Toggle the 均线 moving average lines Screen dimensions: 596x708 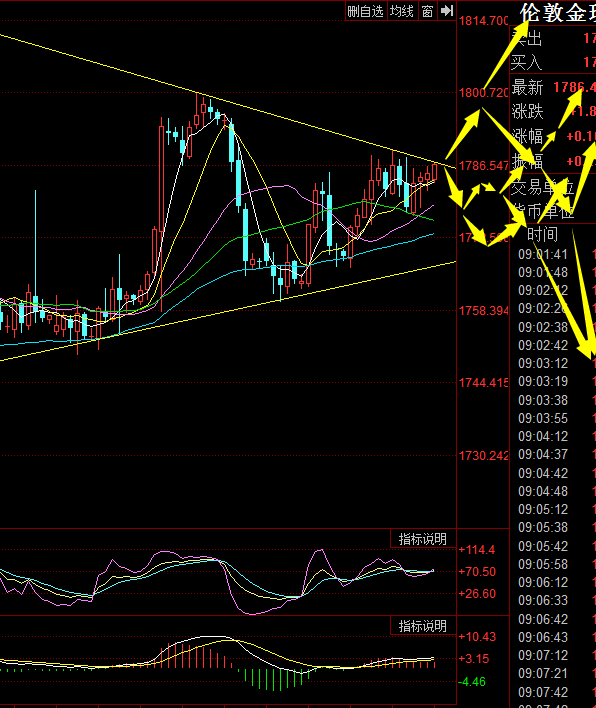[402, 11]
